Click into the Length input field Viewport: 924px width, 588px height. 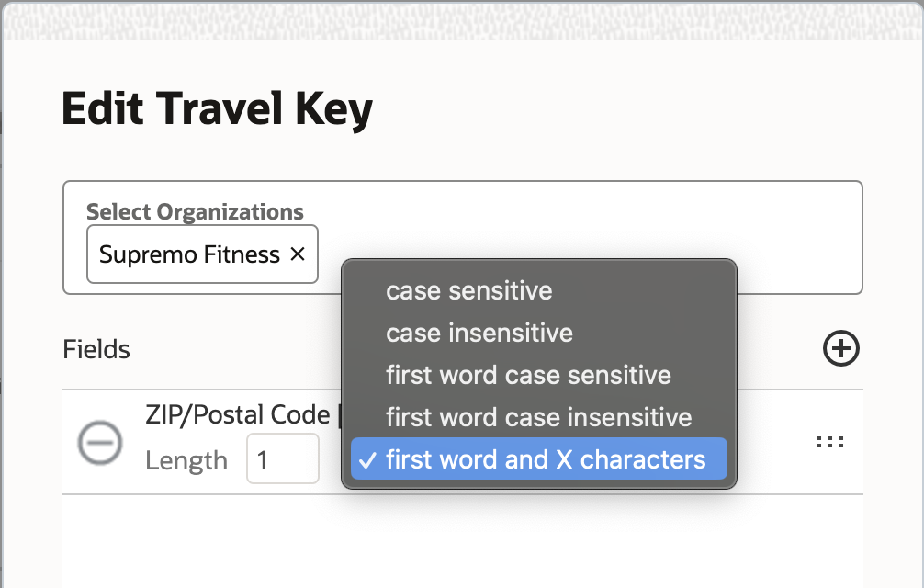pos(282,459)
